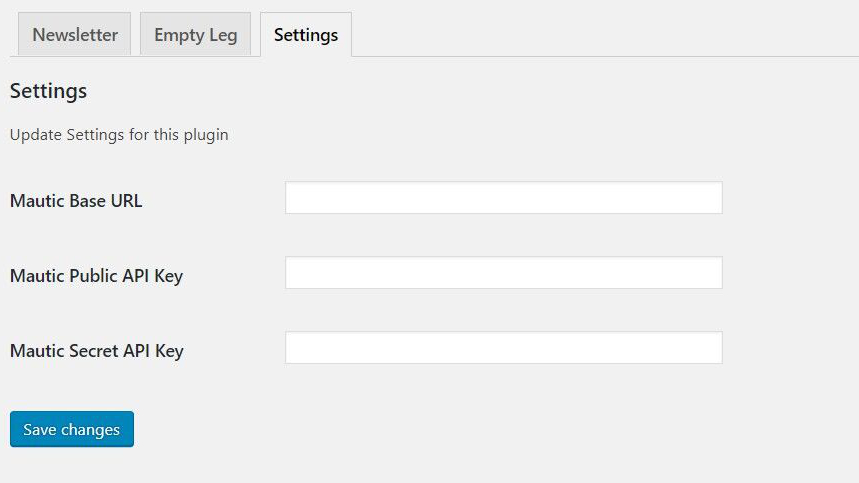Open the Newsletter tab

click(75, 35)
